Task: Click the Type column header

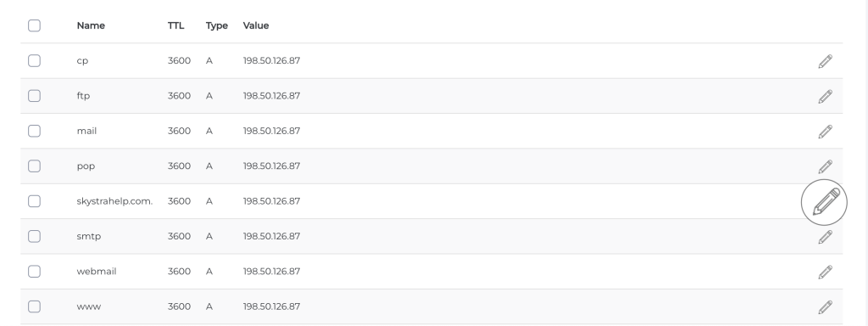Action: coord(217,26)
